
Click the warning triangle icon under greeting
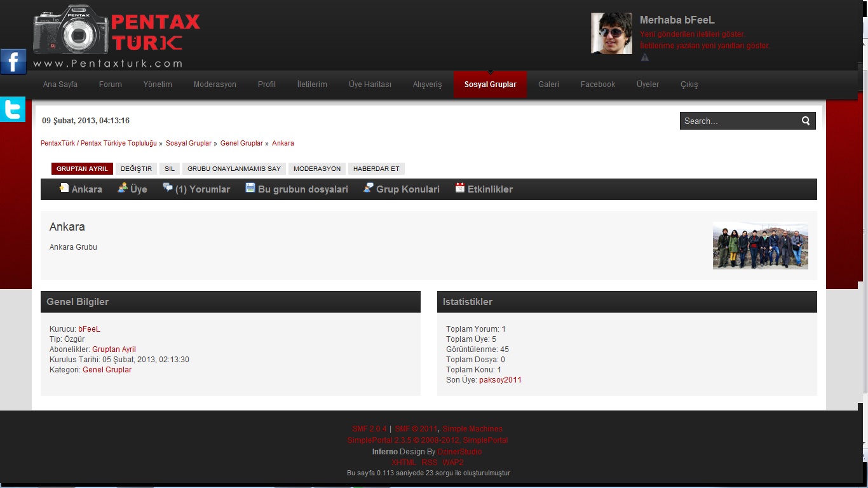pyautogui.click(x=644, y=57)
